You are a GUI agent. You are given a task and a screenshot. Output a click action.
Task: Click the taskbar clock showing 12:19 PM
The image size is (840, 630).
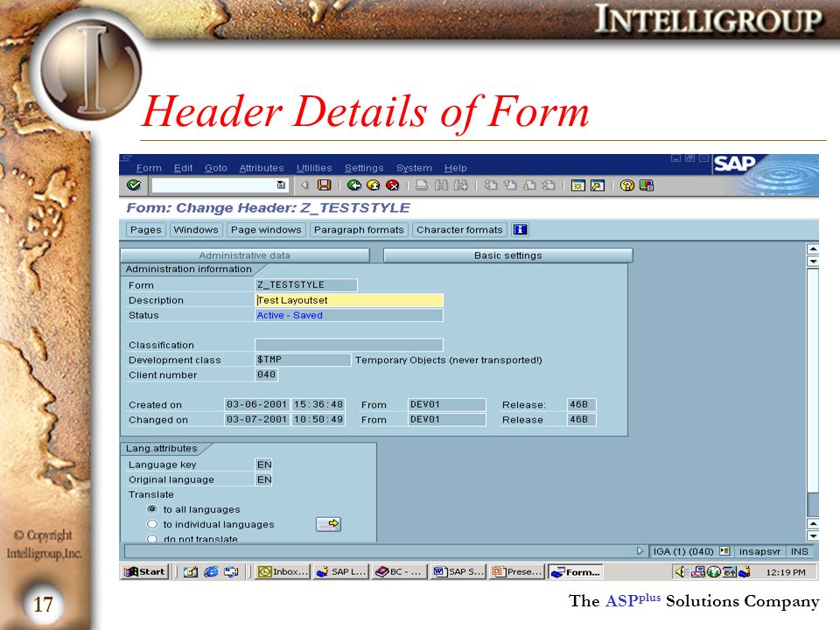pyautogui.click(x=786, y=572)
